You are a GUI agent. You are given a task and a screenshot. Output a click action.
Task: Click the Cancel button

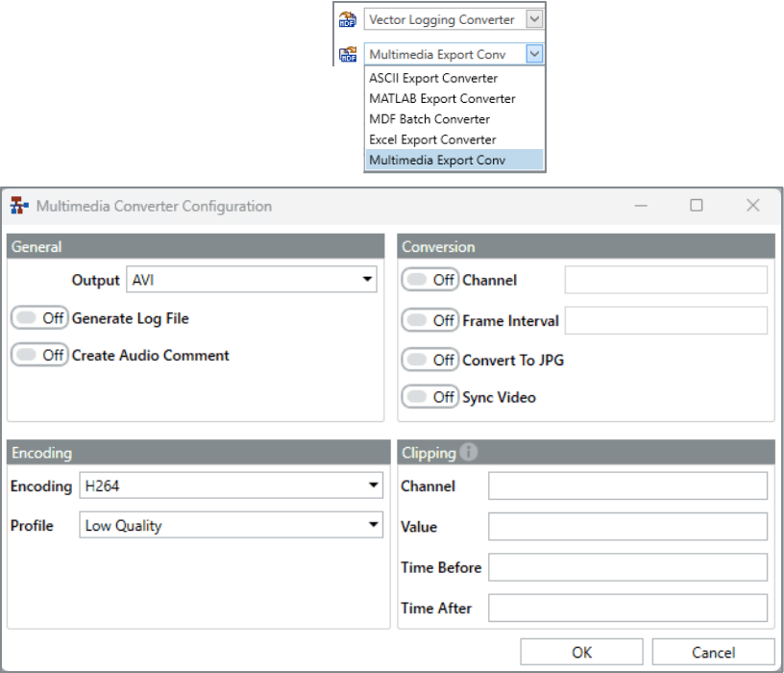click(x=714, y=652)
